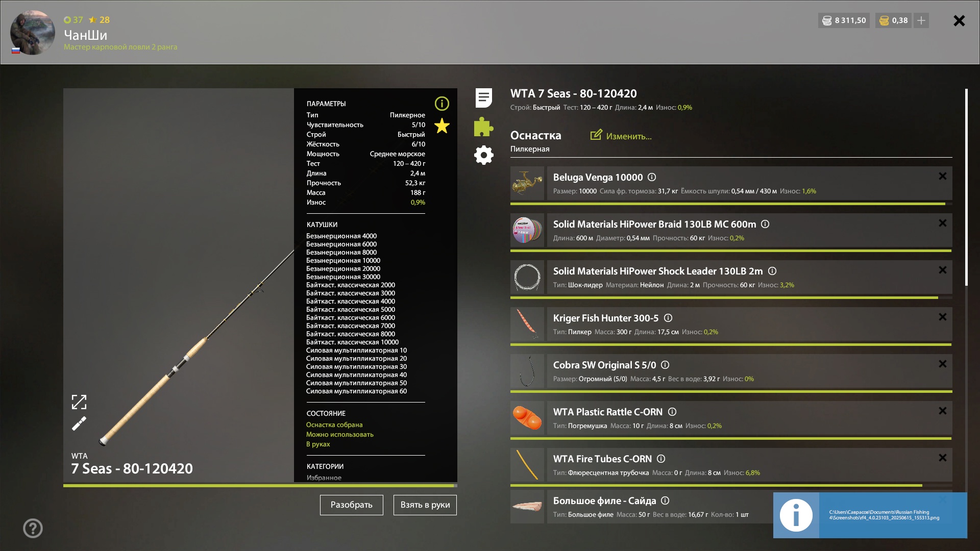Remove Cobra SW Original hook with X
Viewport: 980px width, 551px height.
[942, 364]
